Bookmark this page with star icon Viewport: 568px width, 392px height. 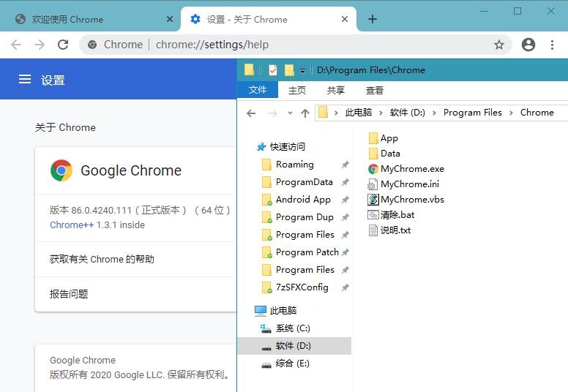499,45
